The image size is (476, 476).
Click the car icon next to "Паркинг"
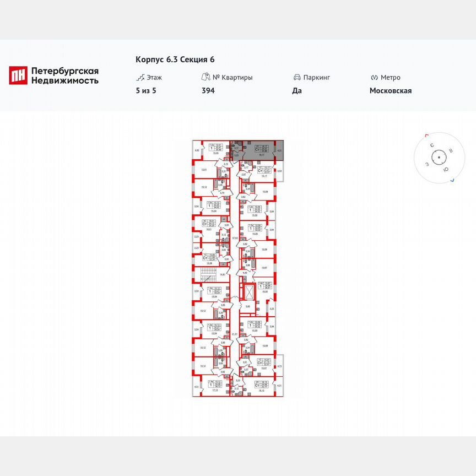[x=298, y=77]
